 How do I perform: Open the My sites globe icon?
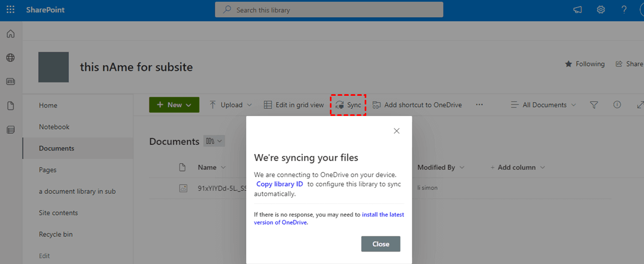11,58
